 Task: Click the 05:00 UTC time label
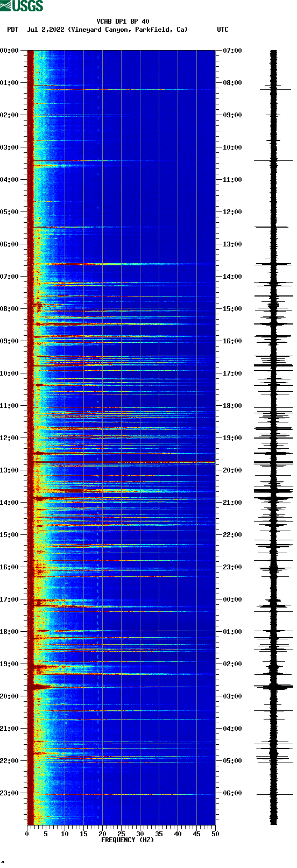[x=232, y=761]
